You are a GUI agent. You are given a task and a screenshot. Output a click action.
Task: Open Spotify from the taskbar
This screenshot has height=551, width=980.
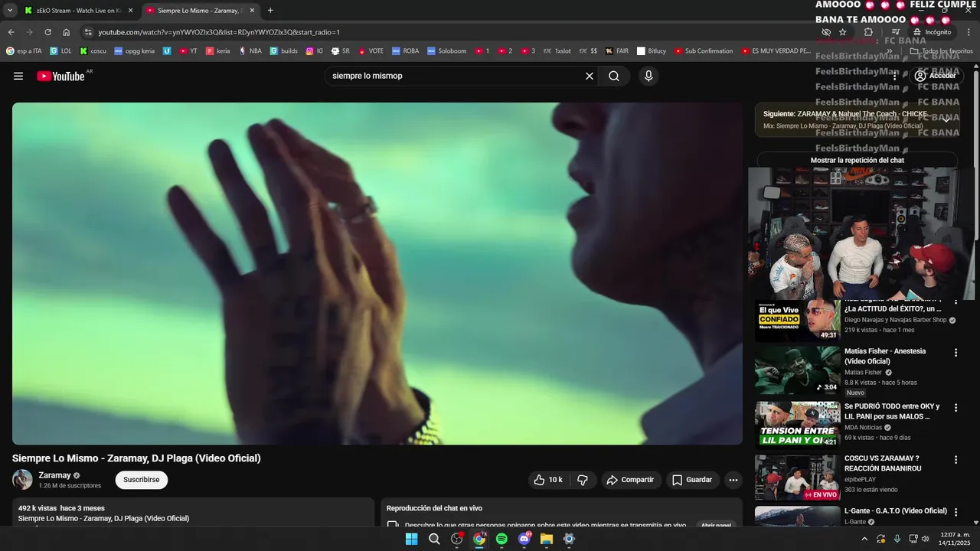click(x=501, y=539)
